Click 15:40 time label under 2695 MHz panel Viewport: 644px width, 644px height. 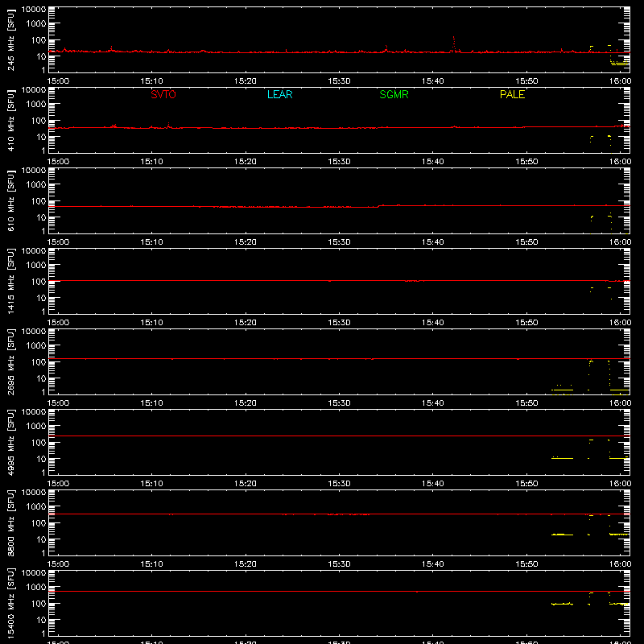tap(433, 403)
